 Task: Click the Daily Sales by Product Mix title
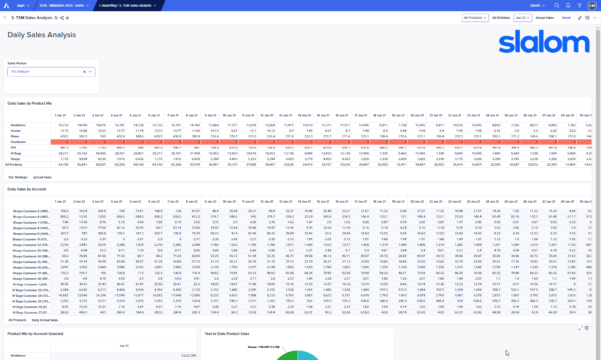pyautogui.click(x=30, y=104)
